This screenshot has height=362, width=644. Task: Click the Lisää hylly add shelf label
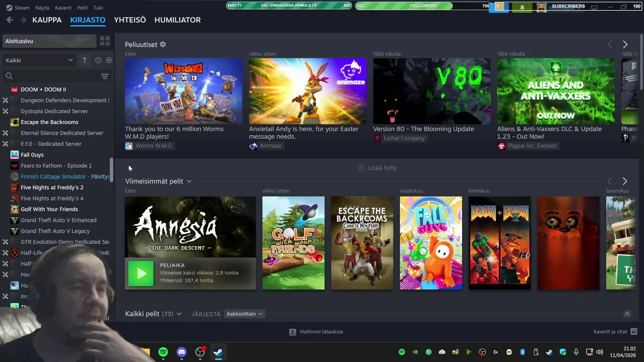click(382, 168)
